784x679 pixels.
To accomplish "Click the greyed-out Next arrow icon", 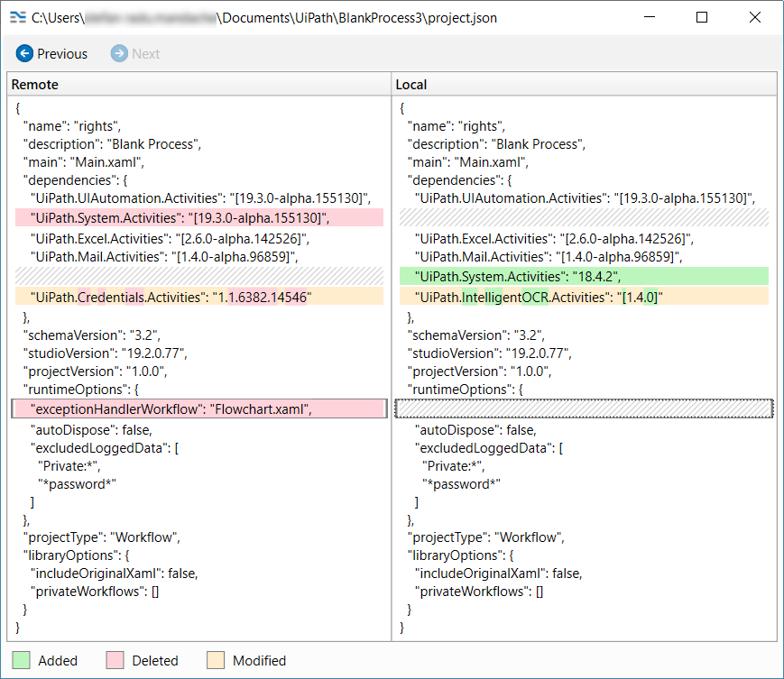I will point(119,54).
